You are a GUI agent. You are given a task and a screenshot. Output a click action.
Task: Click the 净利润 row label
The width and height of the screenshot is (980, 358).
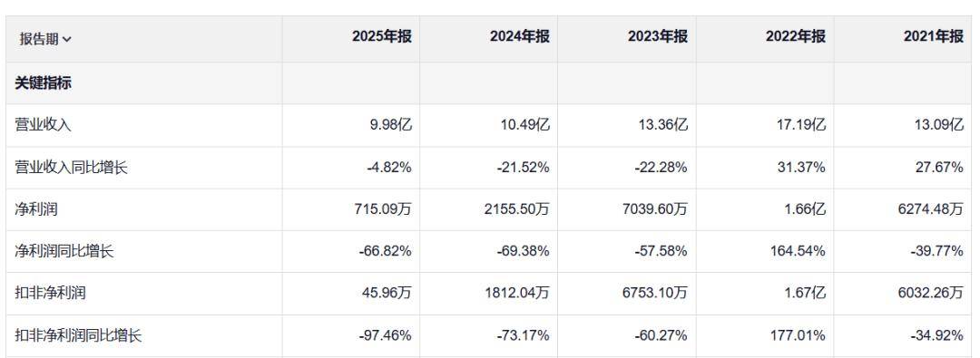click(36, 209)
